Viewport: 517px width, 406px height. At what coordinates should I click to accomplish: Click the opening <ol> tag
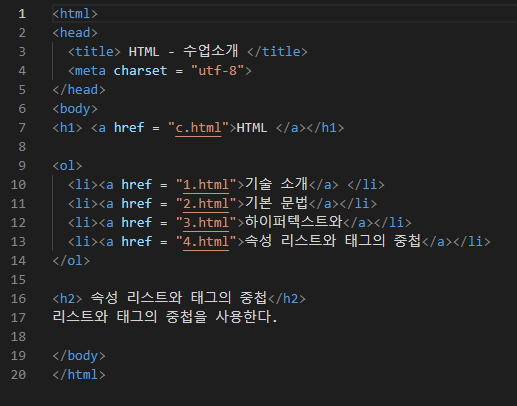click(x=67, y=166)
